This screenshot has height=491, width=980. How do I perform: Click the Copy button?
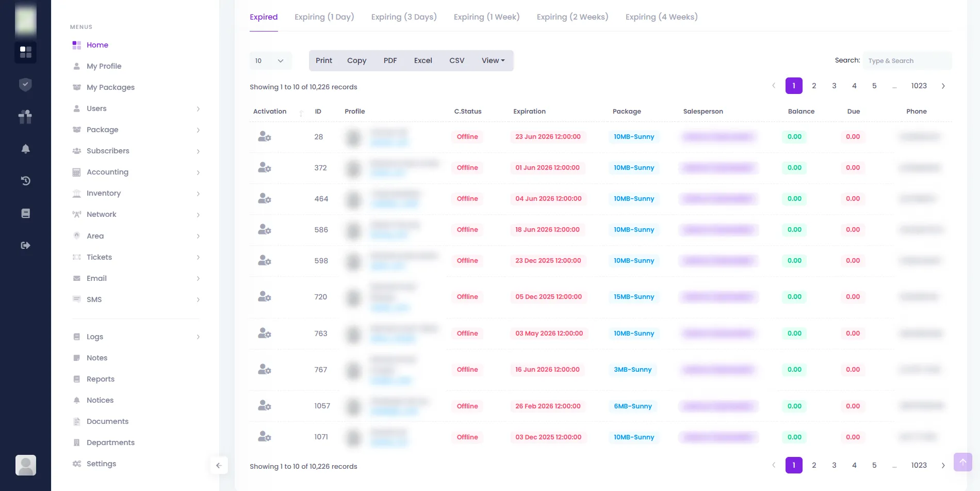tap(357, 60)
